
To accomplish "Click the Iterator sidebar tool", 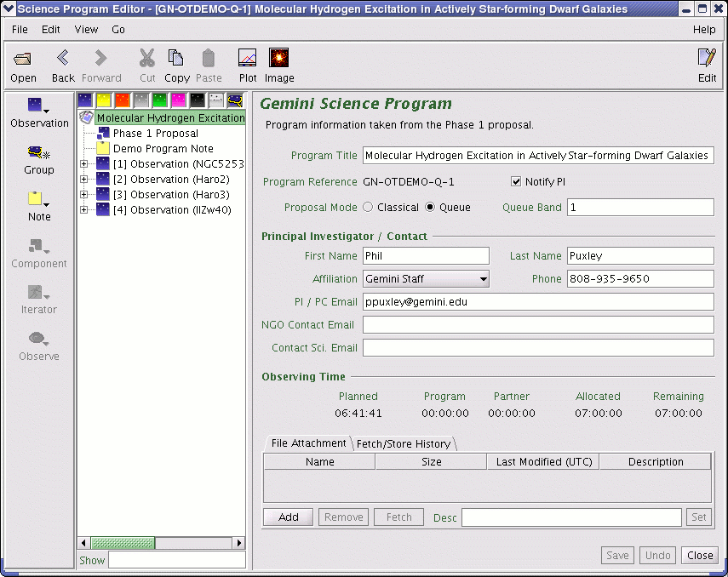I will point(39,300).
